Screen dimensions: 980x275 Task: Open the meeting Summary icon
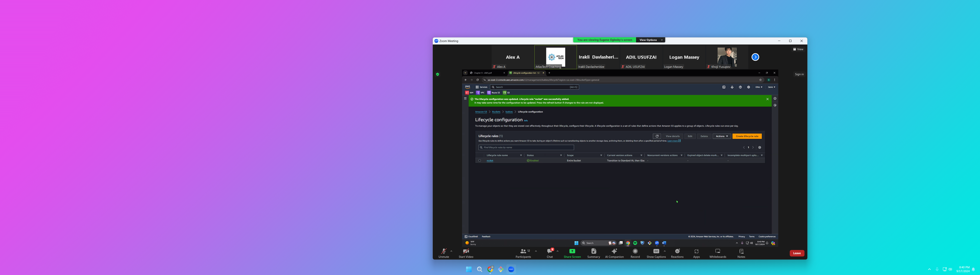coord(594,252)
